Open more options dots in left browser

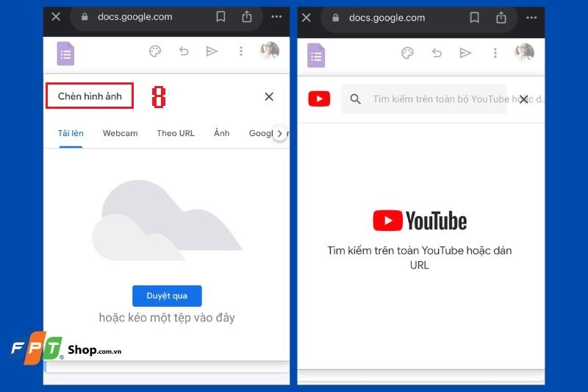pyautogui.click(x=276, y=16)
